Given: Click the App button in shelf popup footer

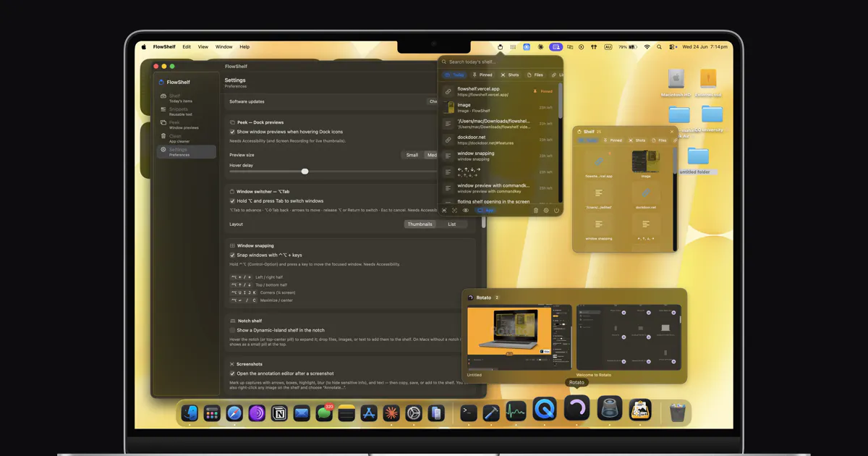Looking at the screenshot, I should click(485, 211).
